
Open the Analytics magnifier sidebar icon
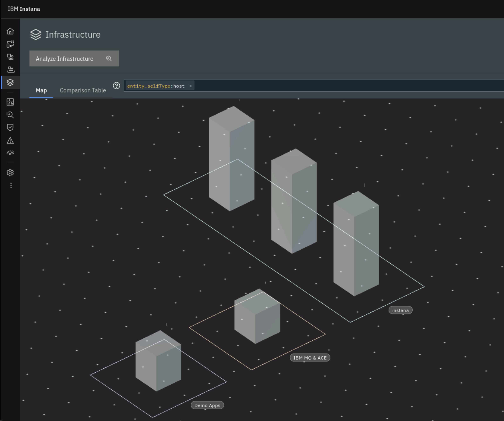pos(10,115)
